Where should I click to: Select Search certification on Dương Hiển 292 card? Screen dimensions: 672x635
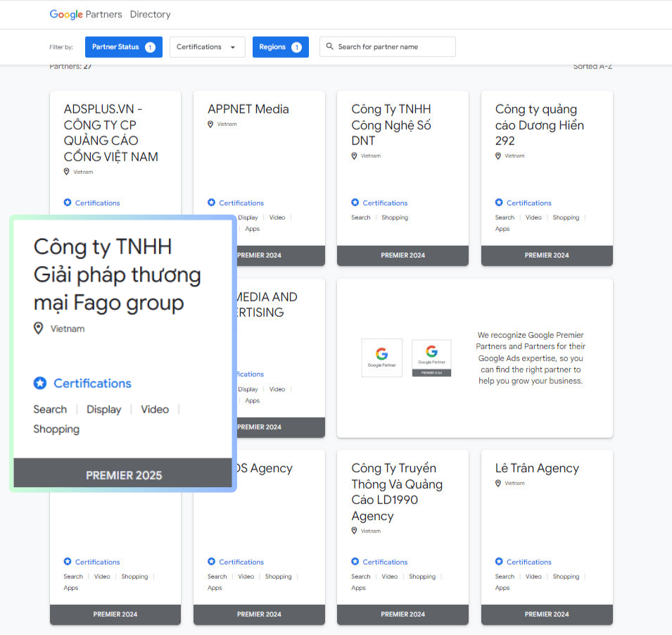505,218
